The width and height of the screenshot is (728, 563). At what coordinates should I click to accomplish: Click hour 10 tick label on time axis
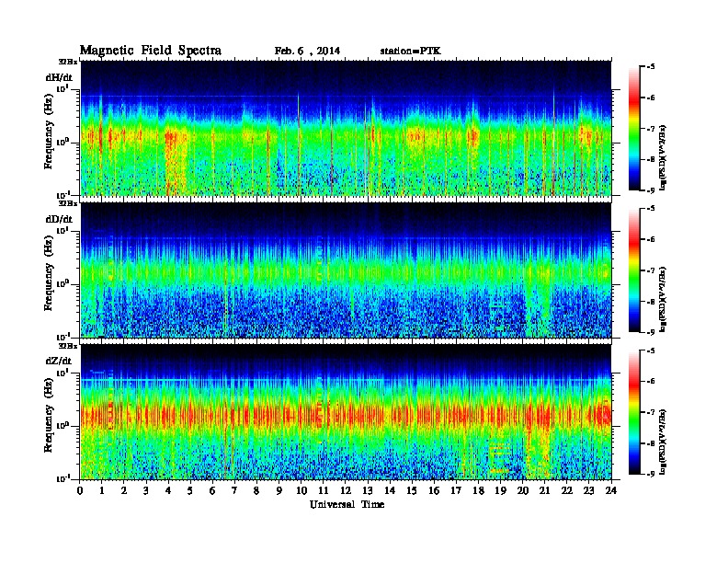click(301, 490)
